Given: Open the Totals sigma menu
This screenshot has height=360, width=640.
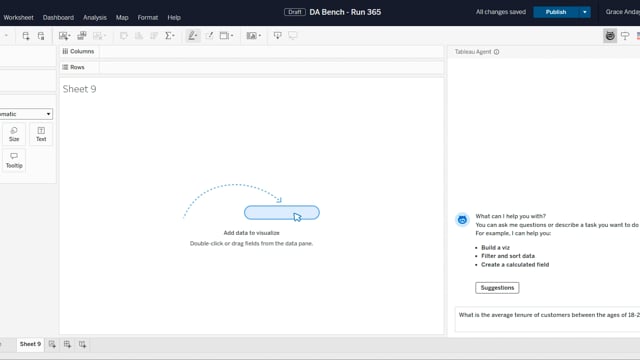Looking at the screenshot, I should (x=170, y=36).
